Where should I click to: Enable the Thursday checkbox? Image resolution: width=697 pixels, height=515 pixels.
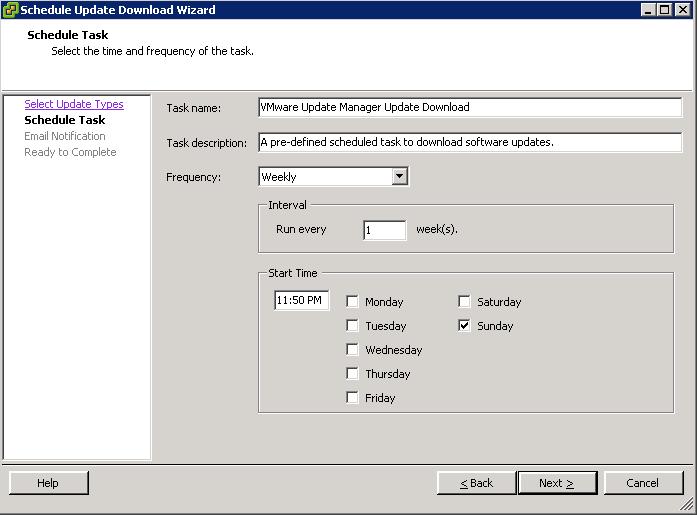352,373
